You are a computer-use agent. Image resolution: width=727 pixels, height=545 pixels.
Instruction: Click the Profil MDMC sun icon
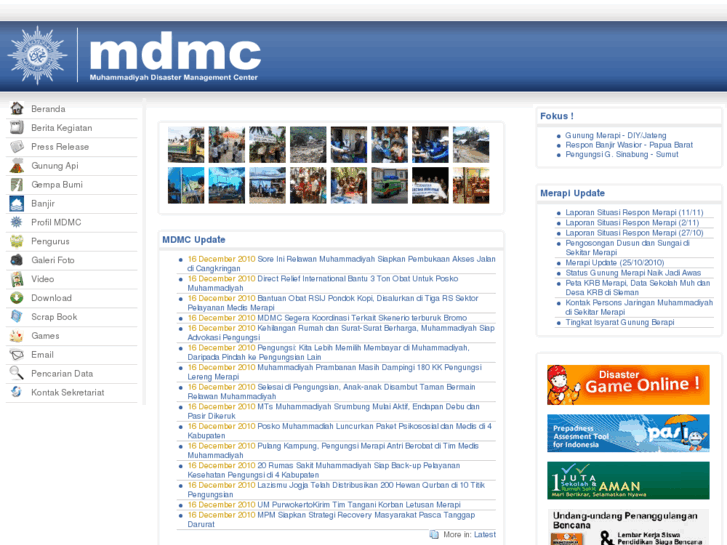(x=17, y=222)
